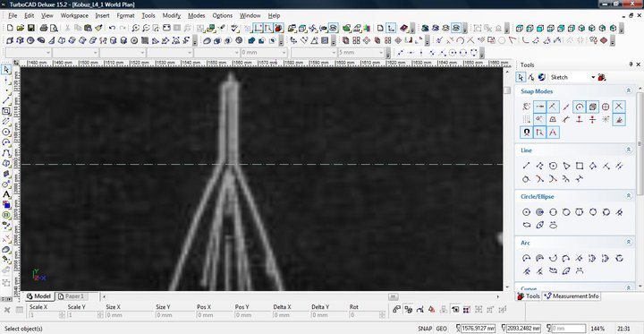Click the horizontal scrollbar thumb below canvas

pos(393,296)
